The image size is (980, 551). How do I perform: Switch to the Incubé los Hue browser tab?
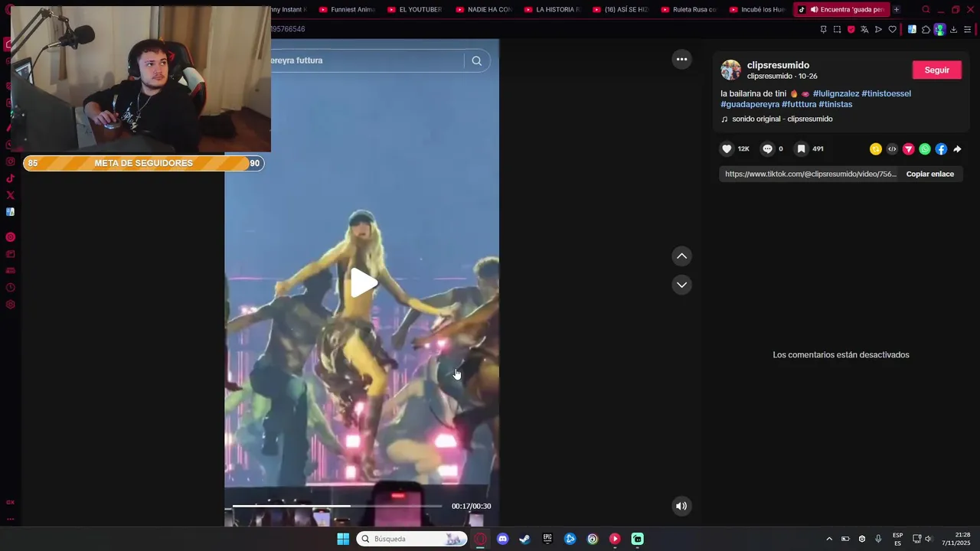click(x=757, y=9)
